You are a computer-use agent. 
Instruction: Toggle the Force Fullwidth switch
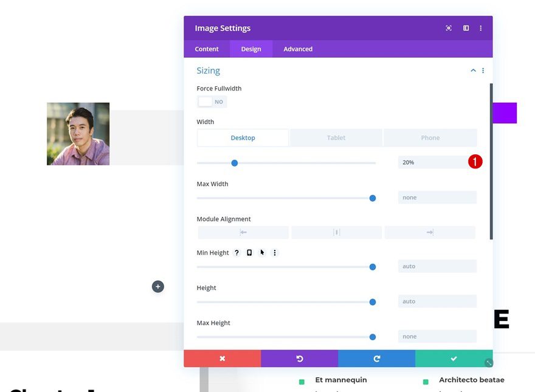(212, 101)
